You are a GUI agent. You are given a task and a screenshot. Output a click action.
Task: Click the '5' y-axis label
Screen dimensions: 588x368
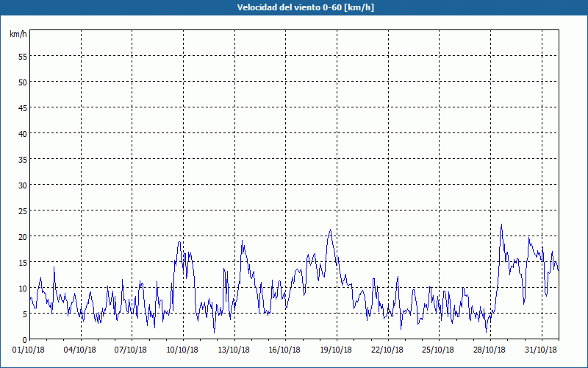pos(25,314)
